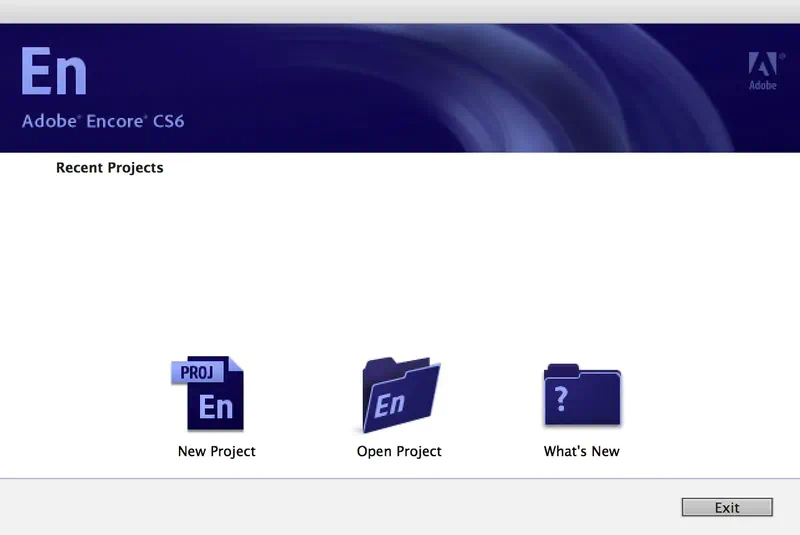Screen dimensions: 800x535
Task: Click the Adobe Encore CS6 title text
Action: point(103,121)
